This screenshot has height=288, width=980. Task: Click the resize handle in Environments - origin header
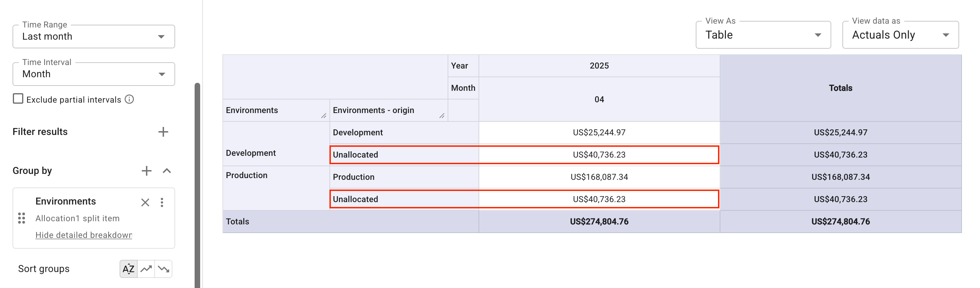[442, 117]
